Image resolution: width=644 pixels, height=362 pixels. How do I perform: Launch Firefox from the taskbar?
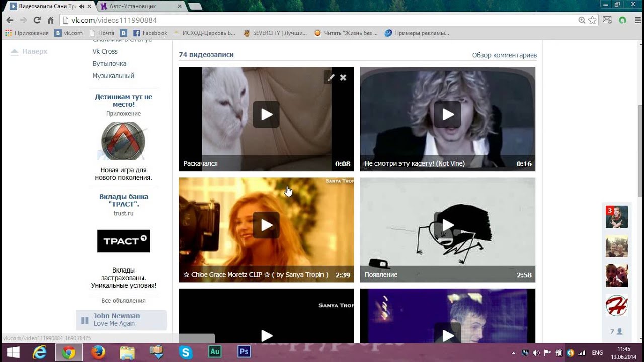tap(98, 352)
